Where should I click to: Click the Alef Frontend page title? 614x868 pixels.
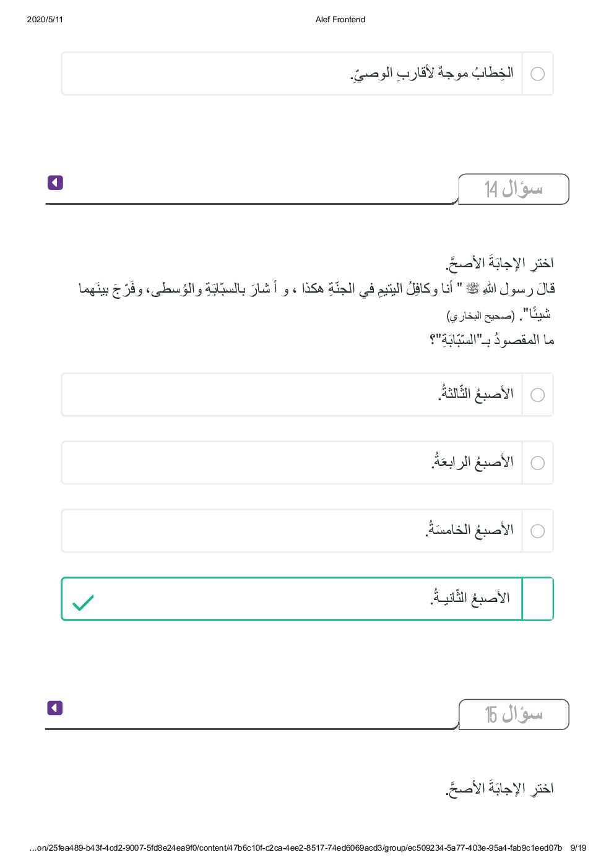coord(340,19)
